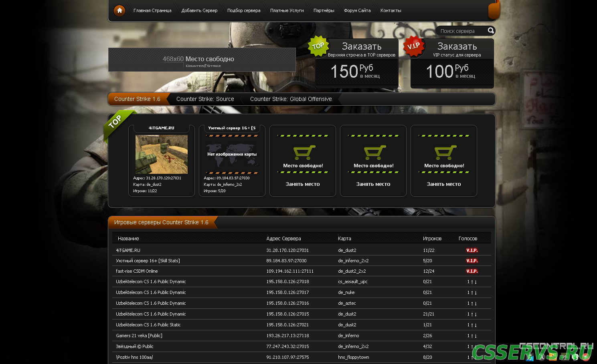The height and width of the screenshot is (364, 597).
Task: Downvote the server on map de_aztec
Action: [x=476, y=304]
